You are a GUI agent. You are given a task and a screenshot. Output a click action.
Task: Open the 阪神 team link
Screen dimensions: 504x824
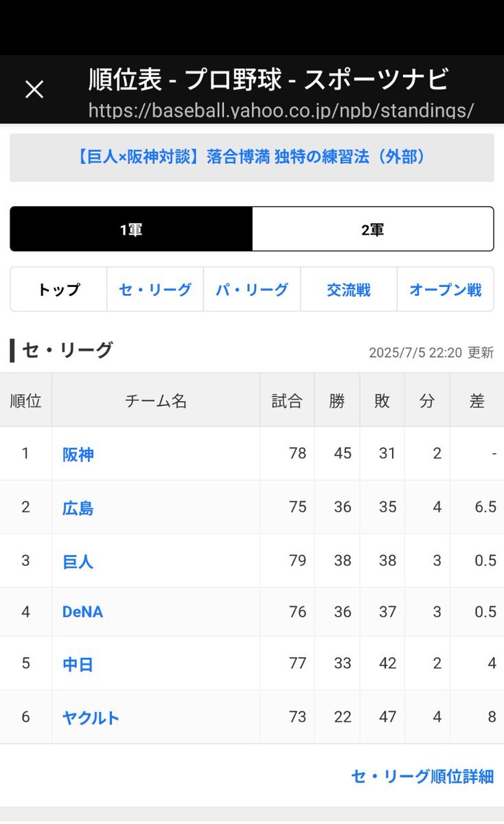pyautogui.click(x=78, y=455)
